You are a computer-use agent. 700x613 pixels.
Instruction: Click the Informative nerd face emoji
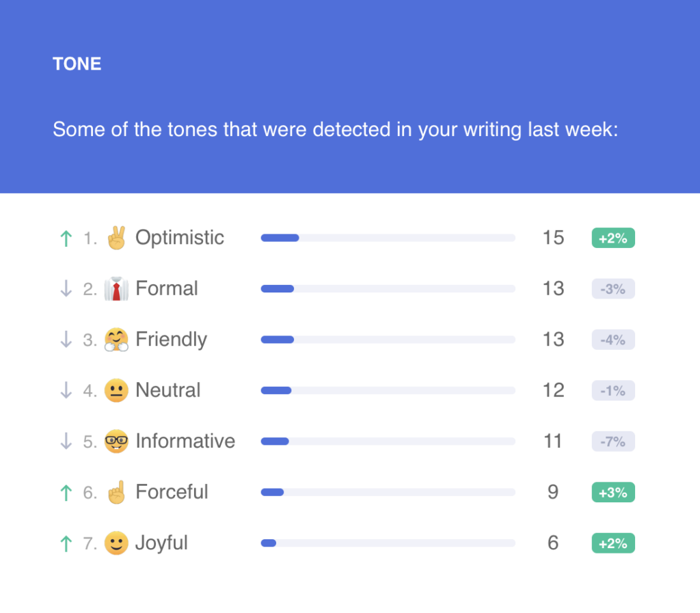click(x=116, y=441)
